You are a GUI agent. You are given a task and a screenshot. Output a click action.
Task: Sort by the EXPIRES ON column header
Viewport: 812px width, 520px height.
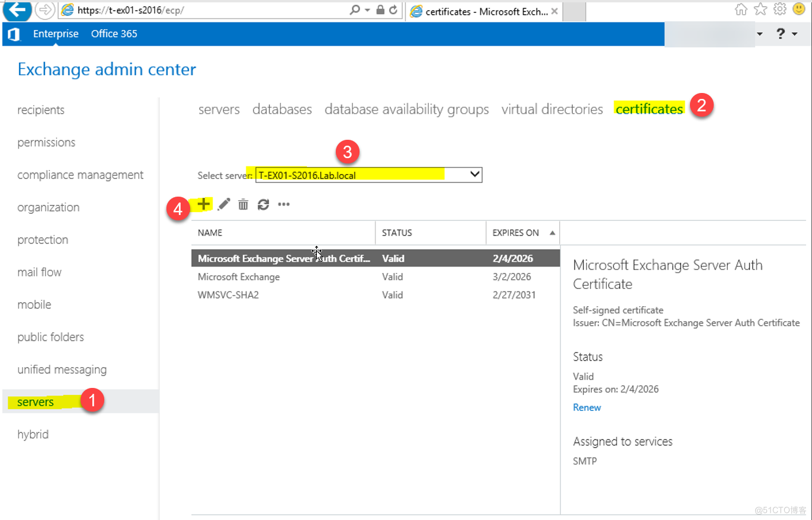click(522, 233)
